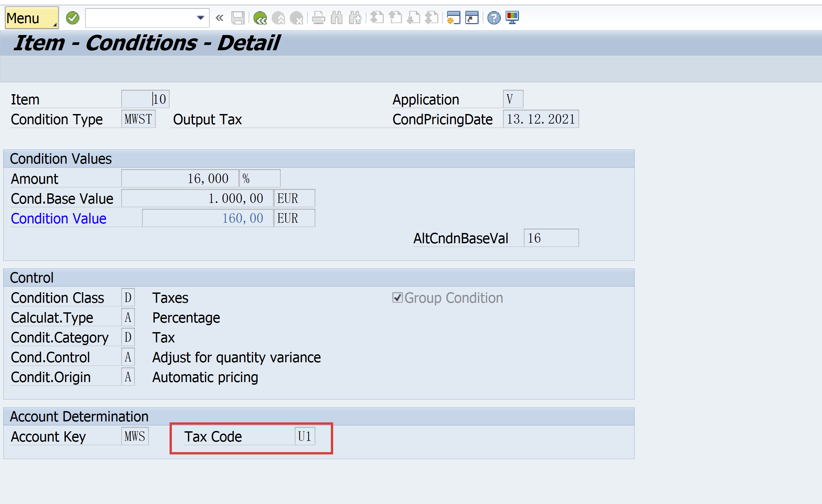Viewport: 822px width, 504px height.
Task: Click the Tax Code label
Action: click(x=213, y=437)
